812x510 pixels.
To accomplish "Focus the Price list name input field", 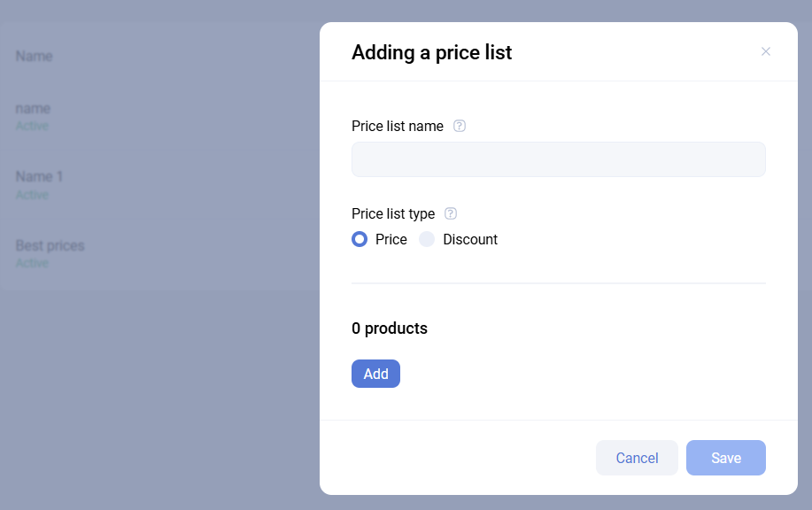I will pyautogui.click(x=558, y=159).
